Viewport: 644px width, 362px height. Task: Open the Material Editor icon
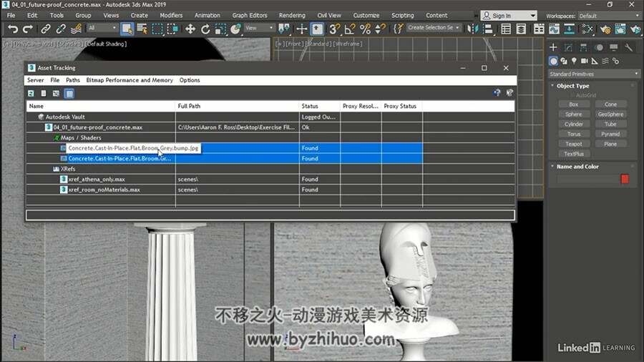click(587, 29)
